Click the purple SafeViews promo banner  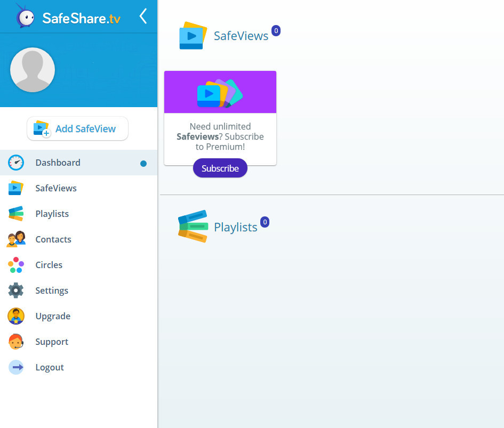click(220, 92)
